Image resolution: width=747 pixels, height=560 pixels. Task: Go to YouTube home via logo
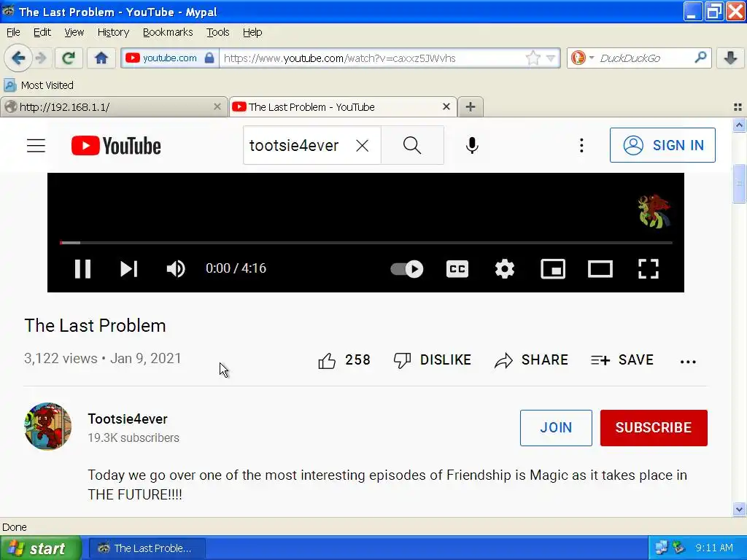point(116,146)
